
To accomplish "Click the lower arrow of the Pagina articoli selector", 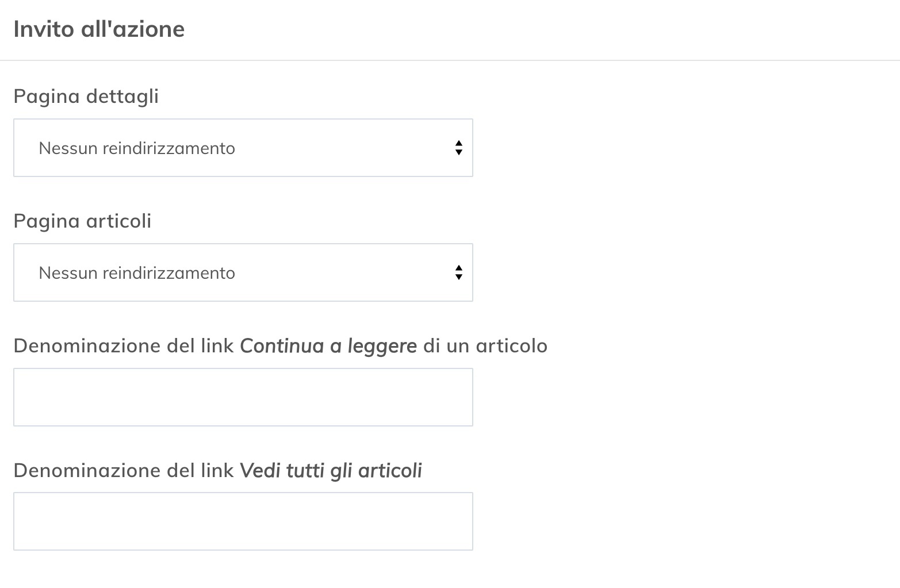I will click(x=458, y=278).
